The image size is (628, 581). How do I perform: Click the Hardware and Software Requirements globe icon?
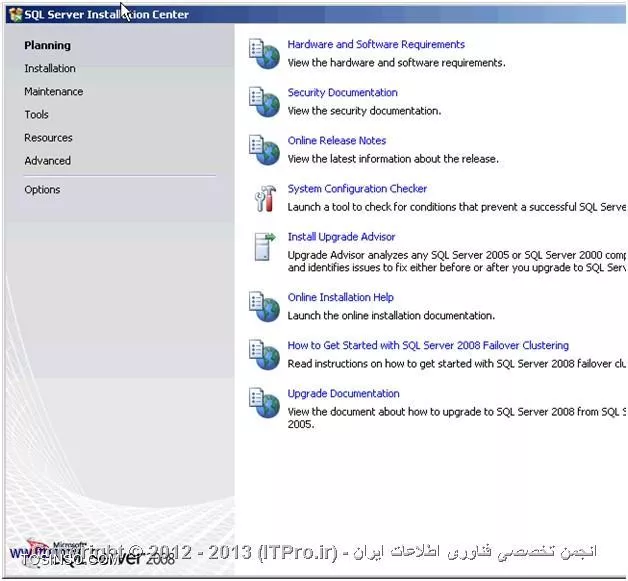[x=264, y=54]
